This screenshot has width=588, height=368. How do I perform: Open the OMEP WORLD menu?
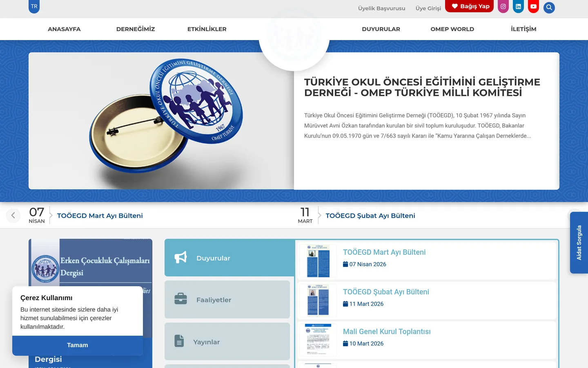point(452,29)
